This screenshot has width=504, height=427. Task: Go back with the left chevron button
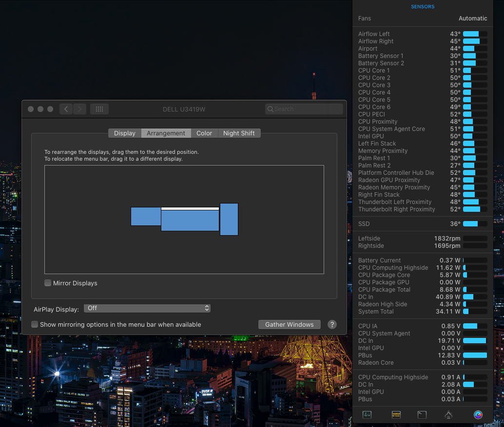[x=66, y=109]
